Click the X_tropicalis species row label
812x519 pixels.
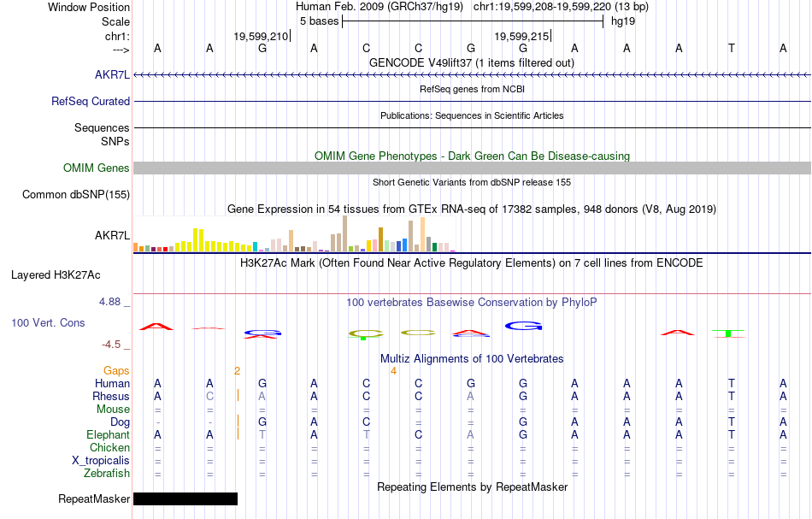click(101, 461)
